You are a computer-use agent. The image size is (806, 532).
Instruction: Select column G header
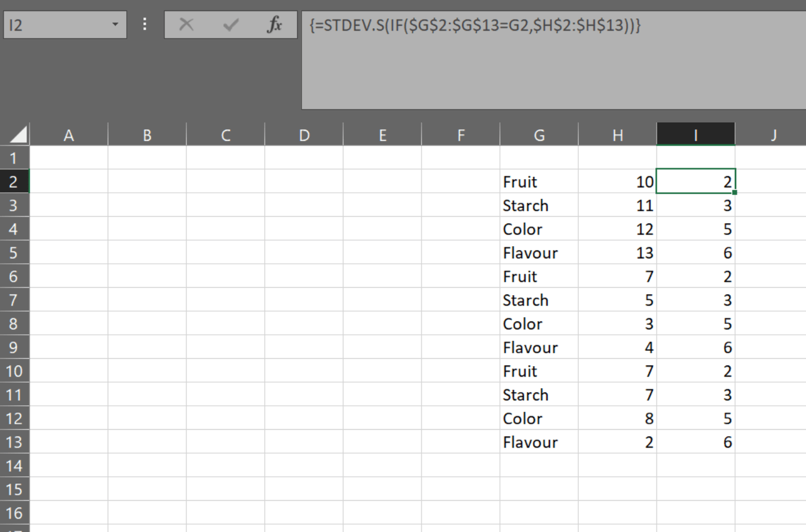click(539, 135)
